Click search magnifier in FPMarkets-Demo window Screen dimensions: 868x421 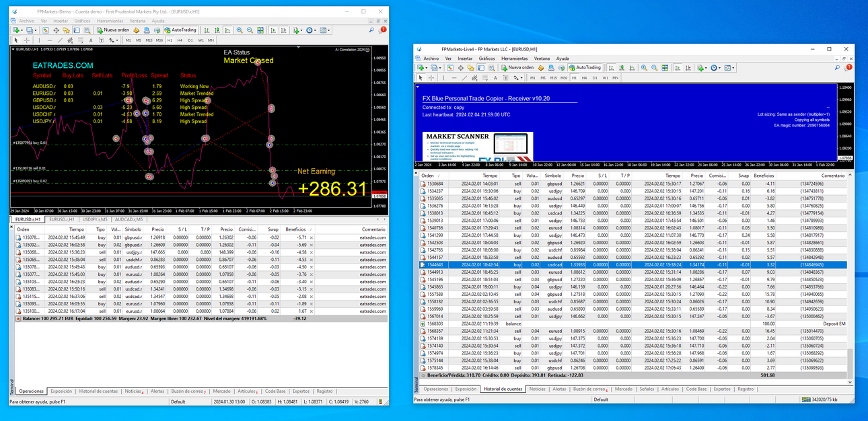click(371, 30)
